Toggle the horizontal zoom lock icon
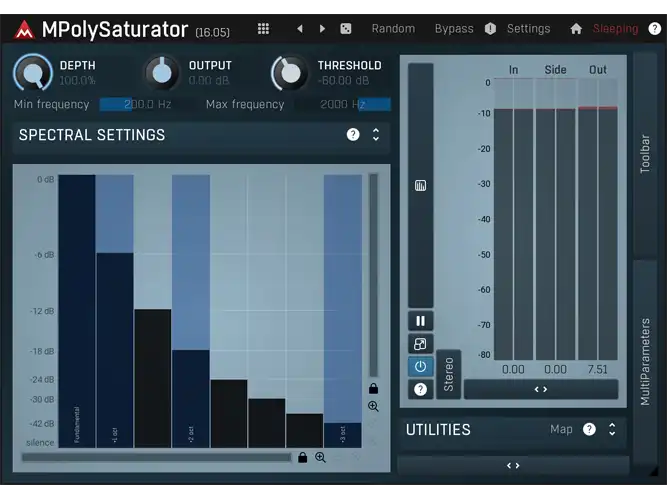The height and width of the screenshot is (500, 667). [302, 457]
